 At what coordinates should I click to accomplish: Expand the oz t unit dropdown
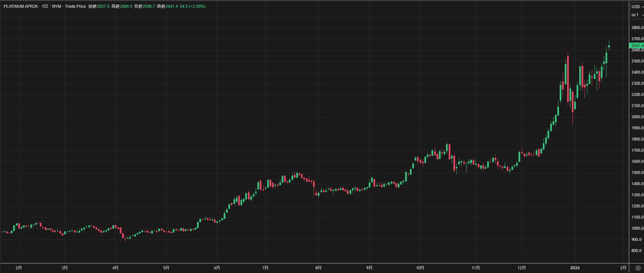coord(637,15)
